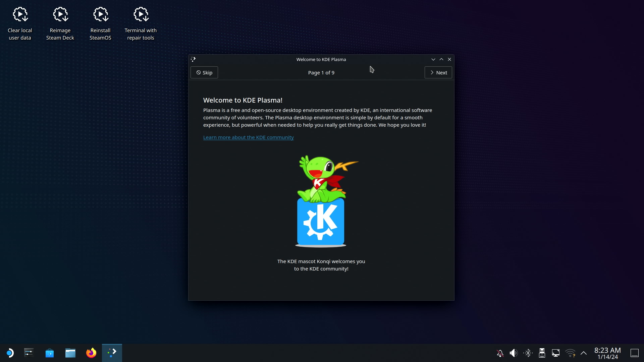The width and height of the screenshot is (644, 362).
Task: Click the clock showing 8:23 AM
Action: click(x=607, y=353)
